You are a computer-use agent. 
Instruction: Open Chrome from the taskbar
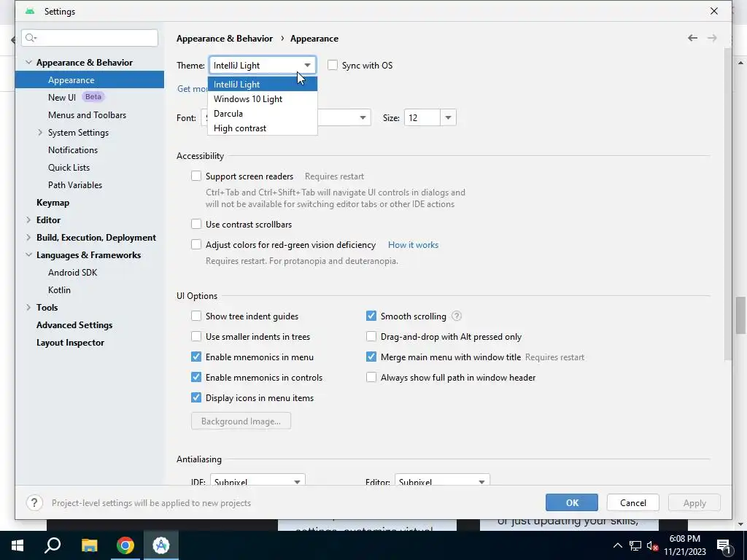(x=125, y=545)
